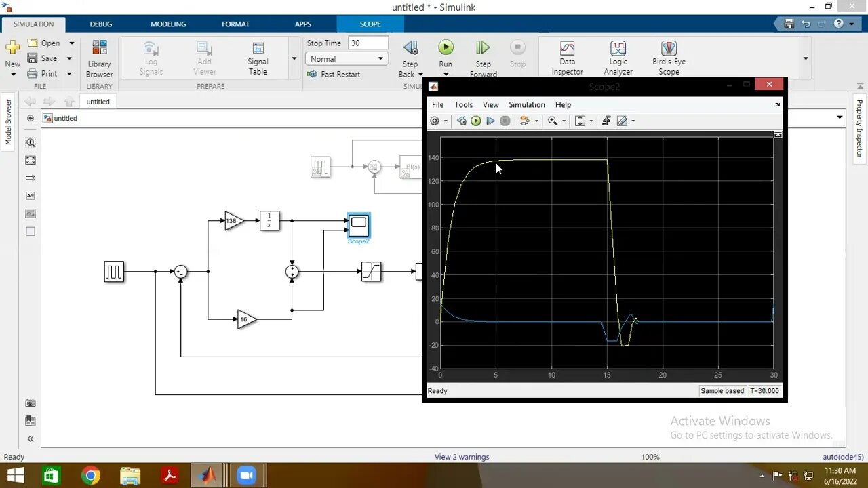This screenshot has width=868, height=488.
Task: Expand the New dropdown arrow
Action: click(x=12, y=74)
